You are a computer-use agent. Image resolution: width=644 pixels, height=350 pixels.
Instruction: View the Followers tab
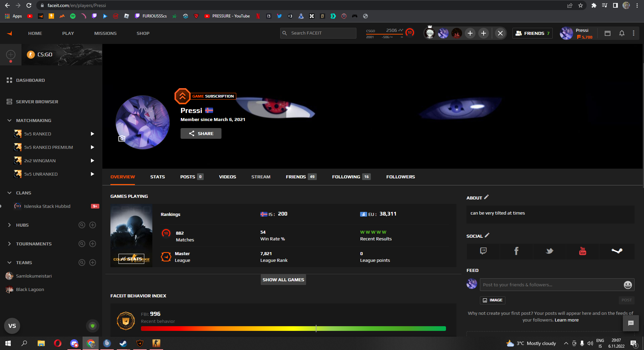click(x=401, y=177)
